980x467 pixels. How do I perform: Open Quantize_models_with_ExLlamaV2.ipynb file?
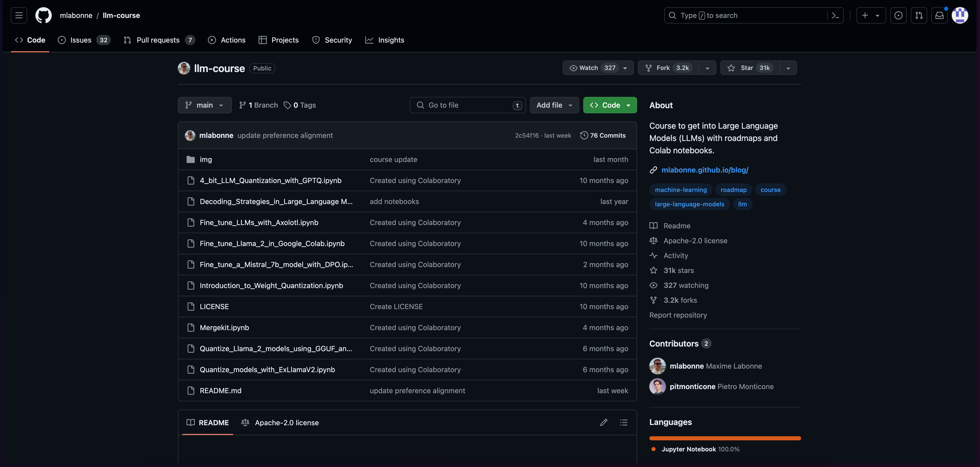[x=268, y=370]
